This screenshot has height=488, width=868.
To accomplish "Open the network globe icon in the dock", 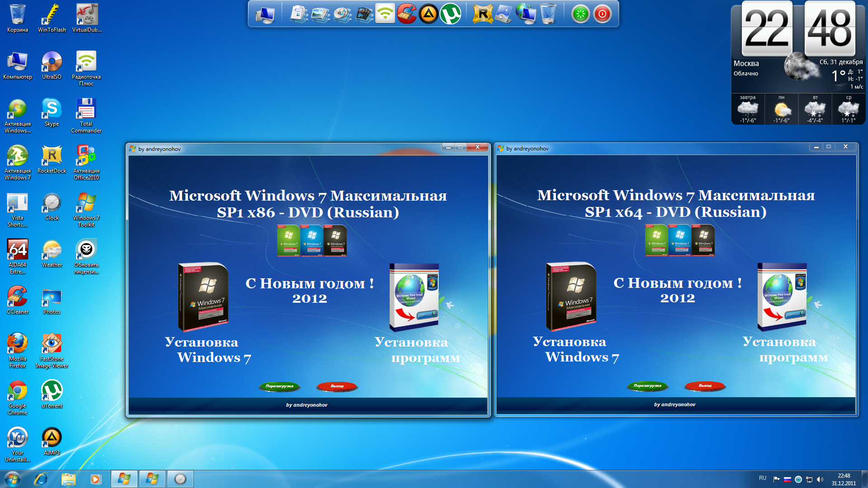I will click(526, 14).
